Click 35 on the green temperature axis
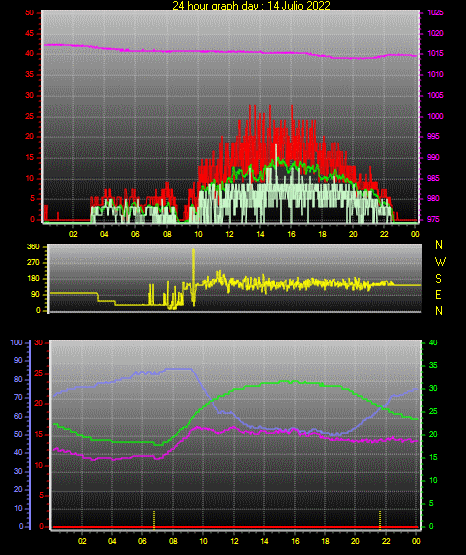Viewport: 466px width, 555px height. pos(433,365)
